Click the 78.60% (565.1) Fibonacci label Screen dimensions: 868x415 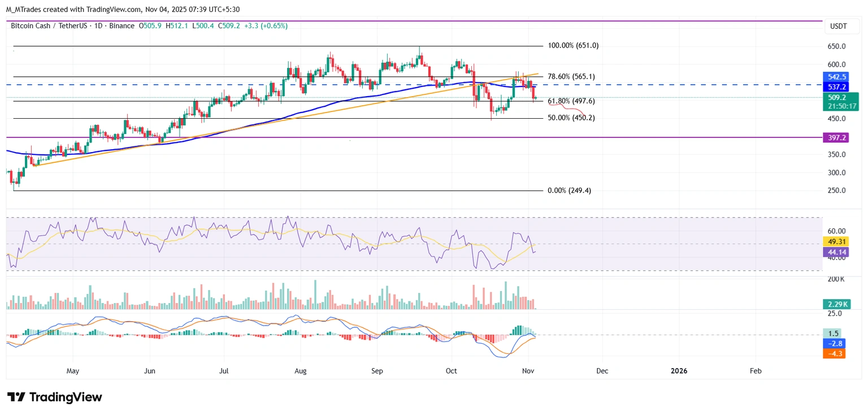point(572,76)
